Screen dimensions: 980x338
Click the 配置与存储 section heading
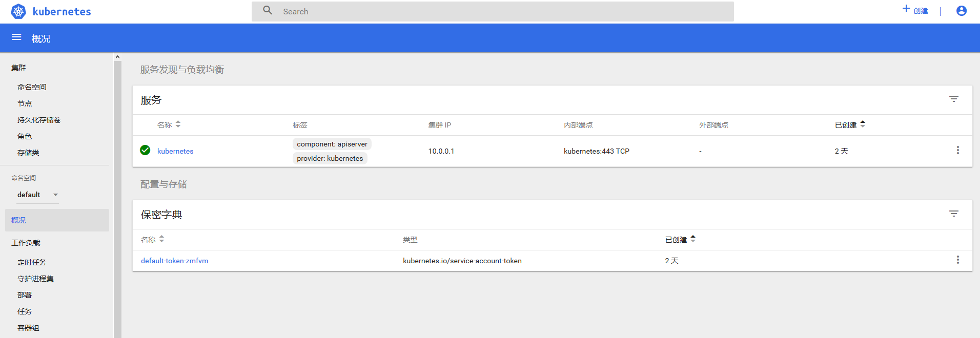(164, 184)
